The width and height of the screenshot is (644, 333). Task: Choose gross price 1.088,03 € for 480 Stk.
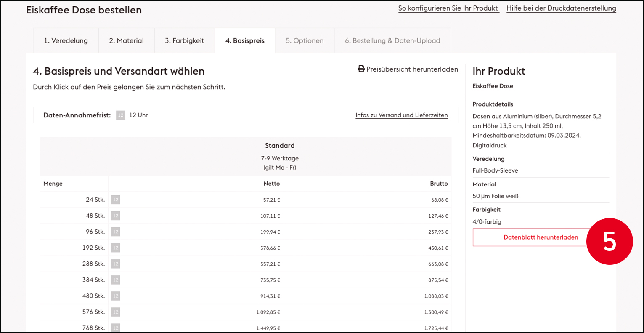point(436,296)
